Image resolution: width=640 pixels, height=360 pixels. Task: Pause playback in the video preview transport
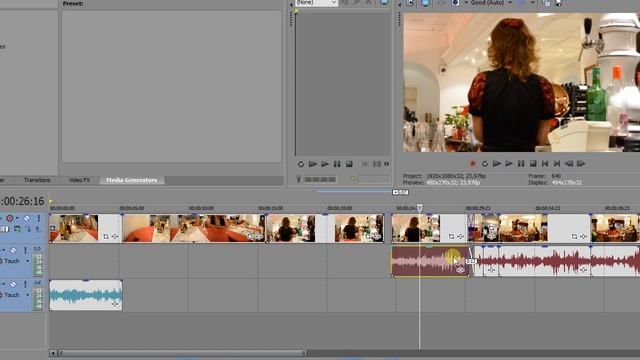pyautogui.click(x=521, y=164)
